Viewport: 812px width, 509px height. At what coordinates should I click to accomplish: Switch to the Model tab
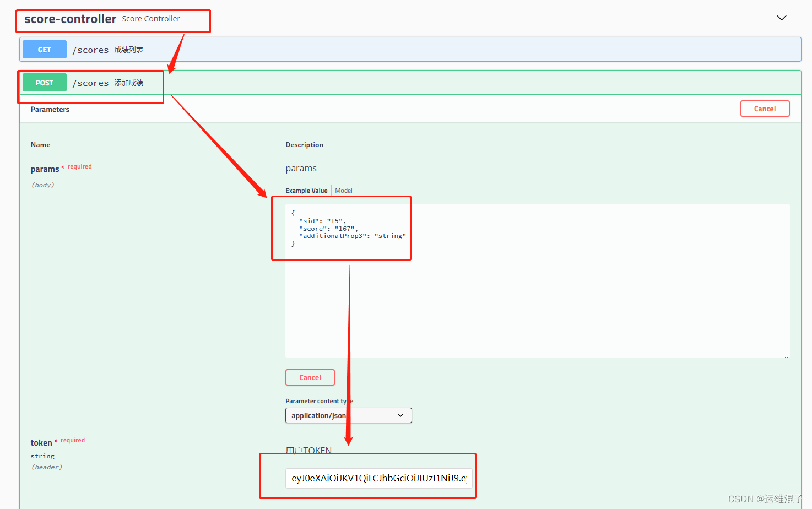[x=344, y=191]
